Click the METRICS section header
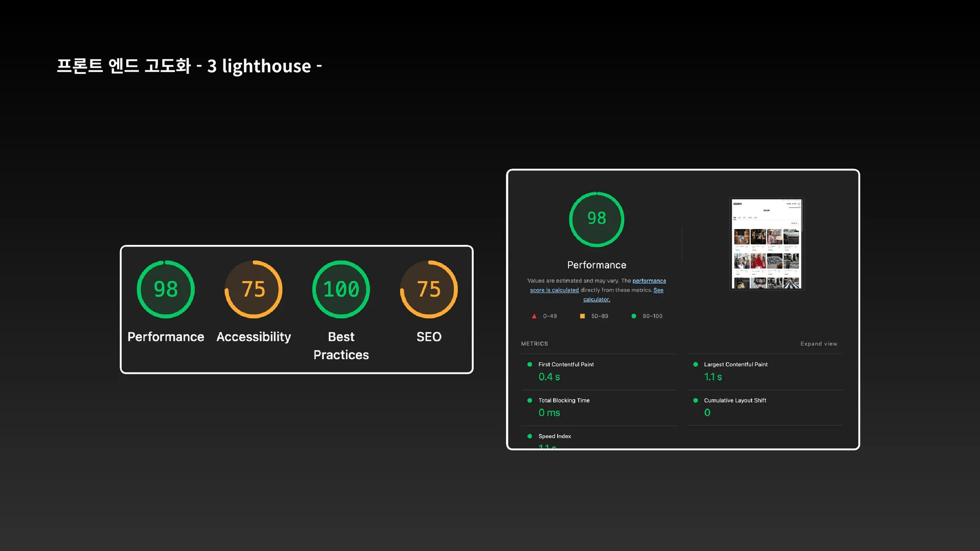The width and height of the screenshot is (980, 551). point(535,344)
